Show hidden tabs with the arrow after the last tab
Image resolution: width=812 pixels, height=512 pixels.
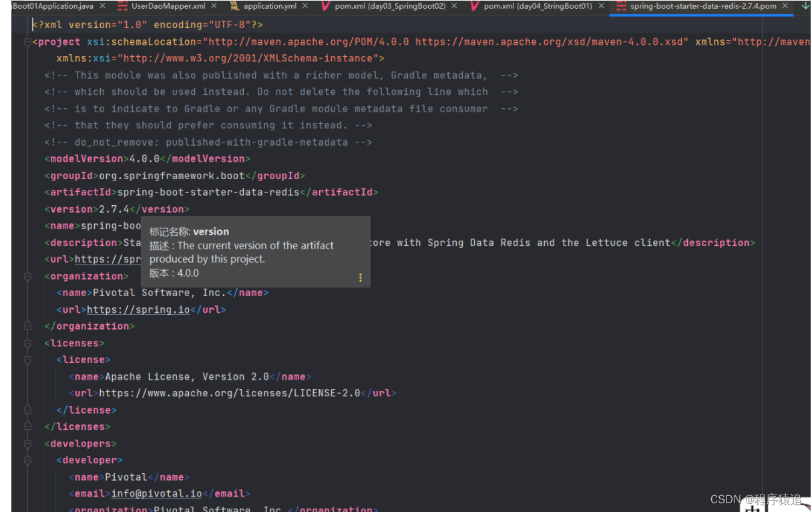tap(805, 6)
